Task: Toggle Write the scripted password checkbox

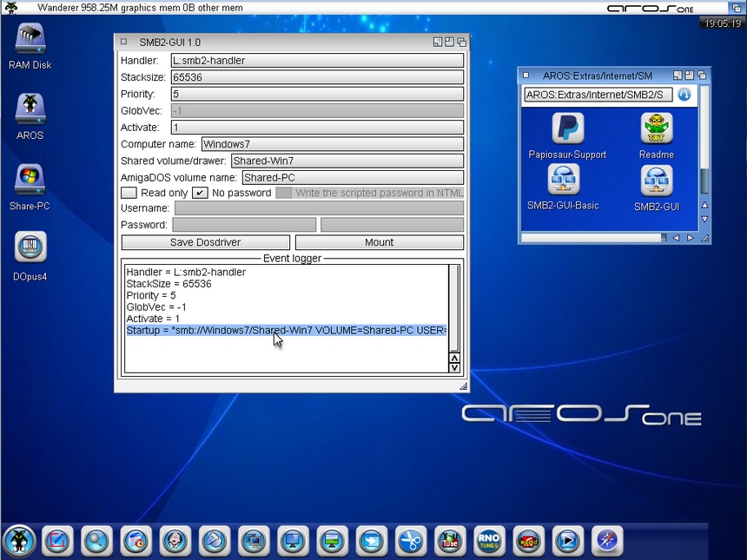Action: 283,193
